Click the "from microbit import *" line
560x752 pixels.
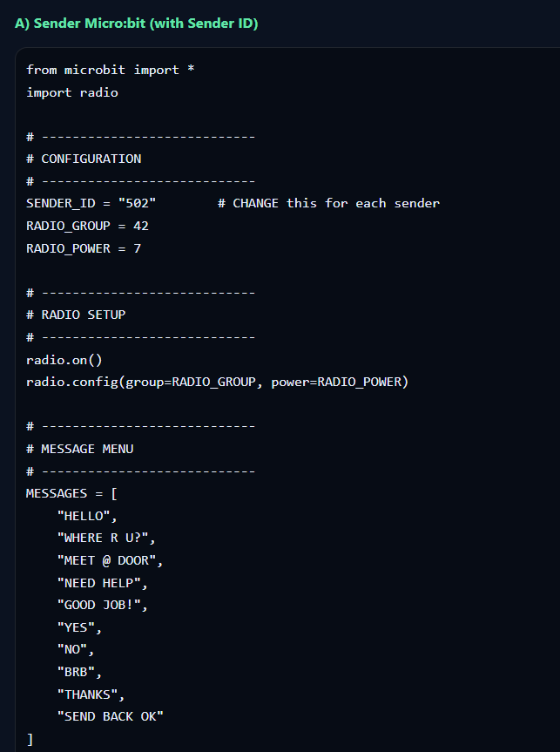click(x=110, y=70)
